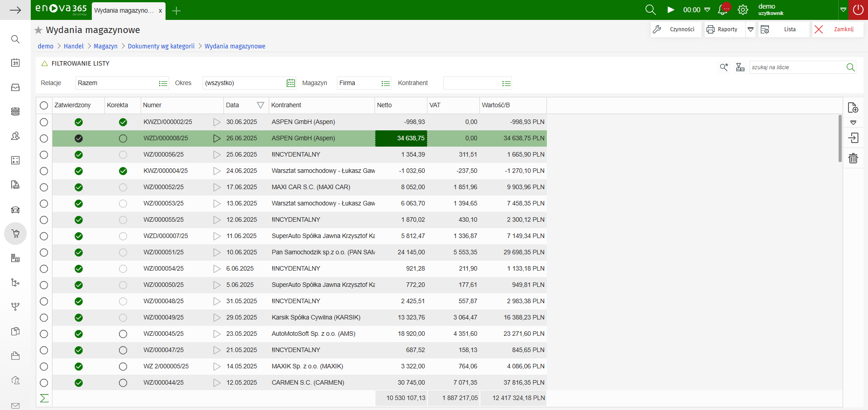
Task: Click the trash delete icon
Action: point(853,158)
